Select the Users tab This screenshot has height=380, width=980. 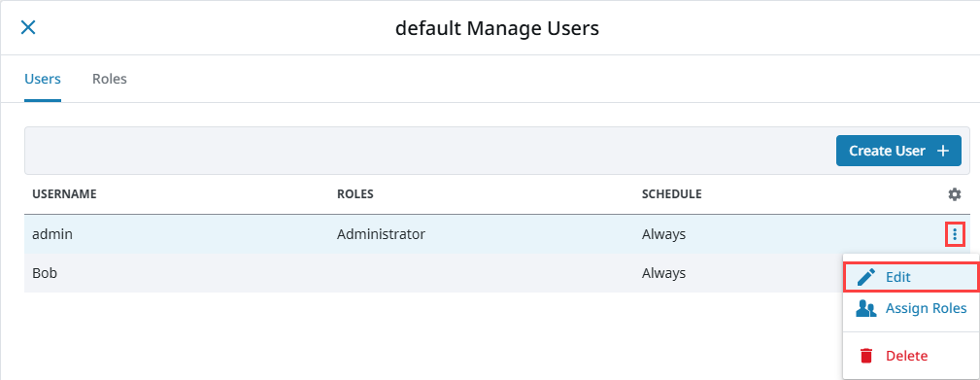[x=43, y=79]
